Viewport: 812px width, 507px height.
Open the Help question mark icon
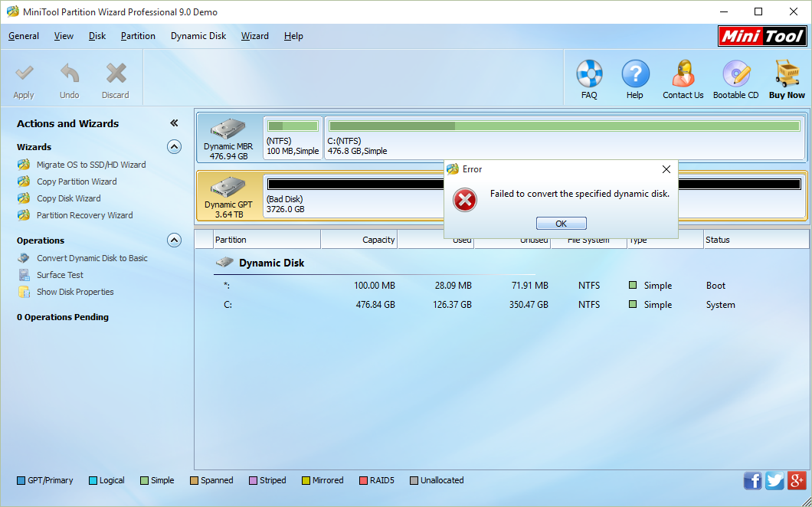point(635,74)
